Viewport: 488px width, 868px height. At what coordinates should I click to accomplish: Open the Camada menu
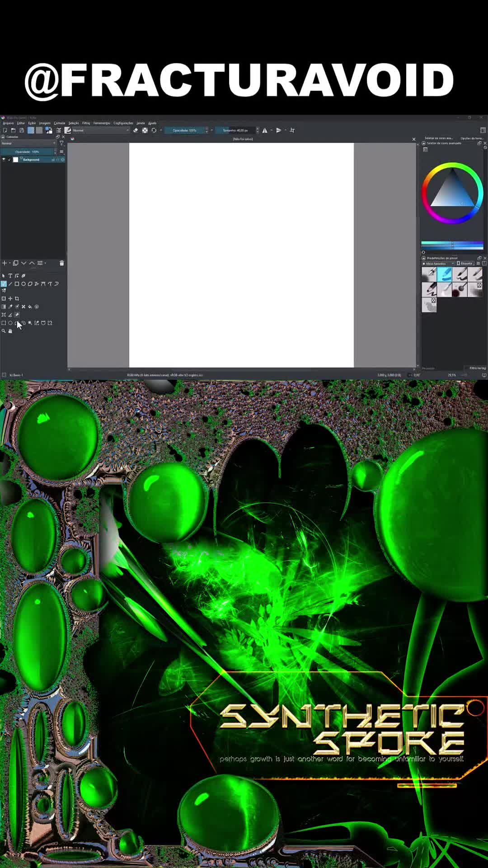[x=60, y=123]
